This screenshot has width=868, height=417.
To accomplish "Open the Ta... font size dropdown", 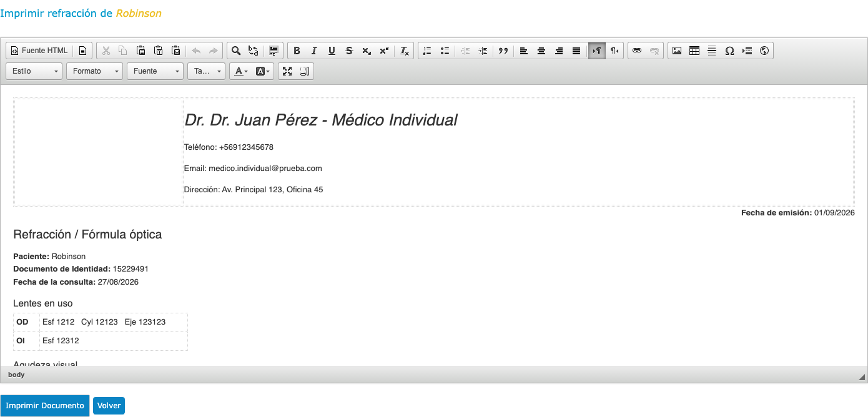I will tap(206, 71).
